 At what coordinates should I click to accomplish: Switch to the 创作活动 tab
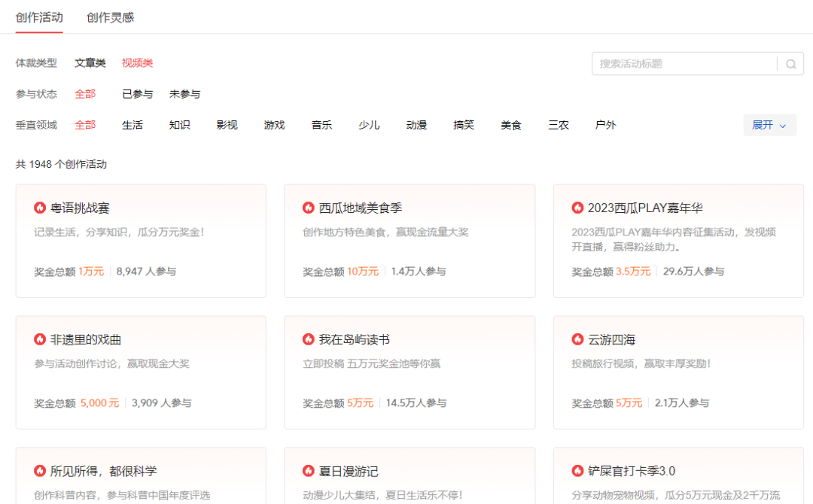(39, 17)
